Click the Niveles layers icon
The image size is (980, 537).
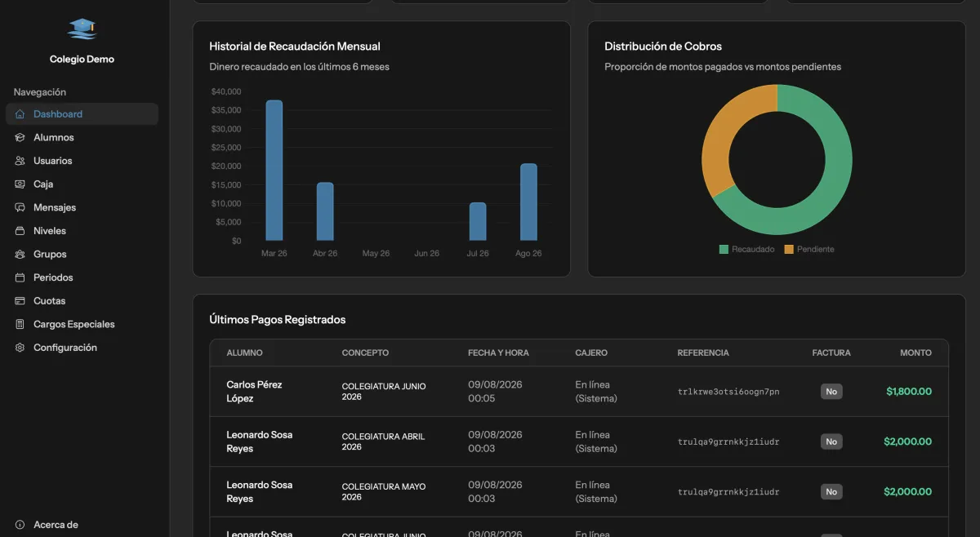(x=20, y=231)
